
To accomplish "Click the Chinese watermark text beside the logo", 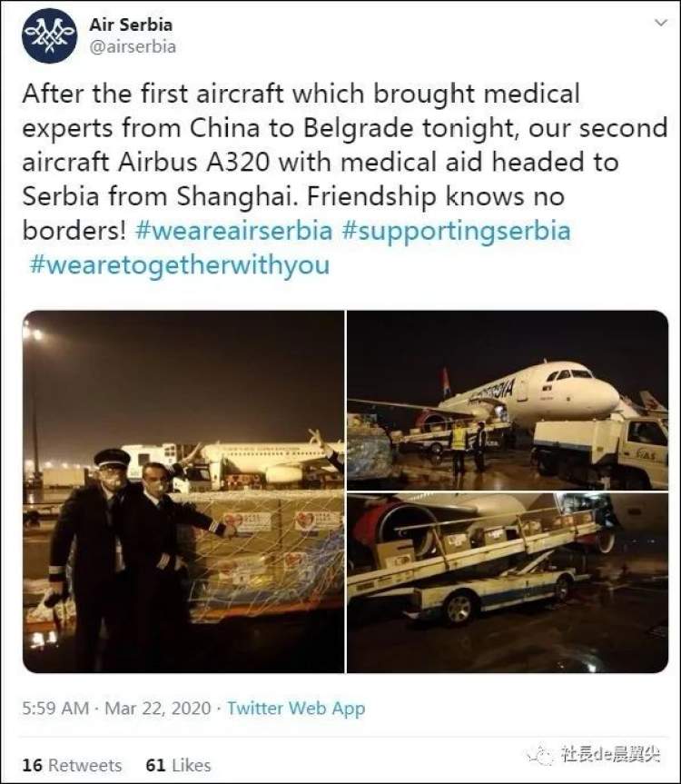I will point(611,756).
